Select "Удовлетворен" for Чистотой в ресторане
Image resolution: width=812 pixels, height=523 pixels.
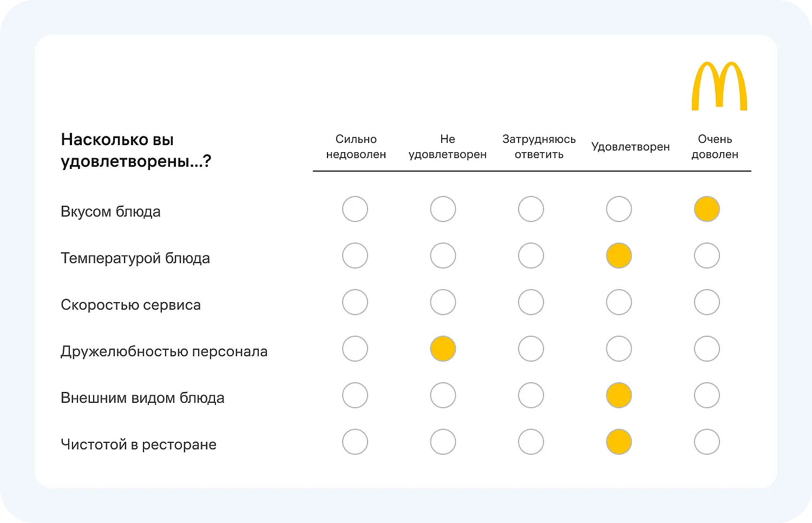[x=619, y=442]
